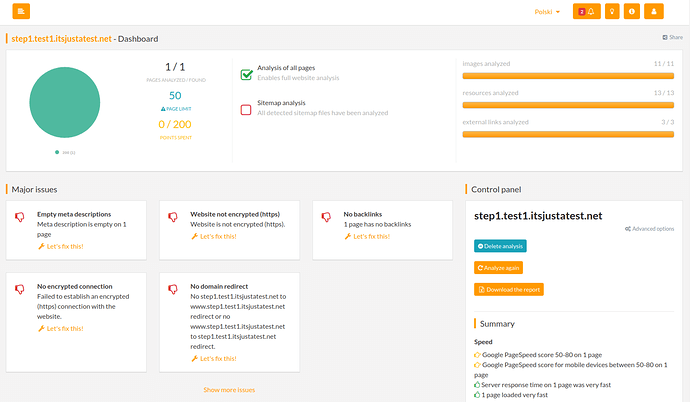Viewport: 690px width, 402px height.
Task: Click the Delete analysis button
Action: pos(500,246)
